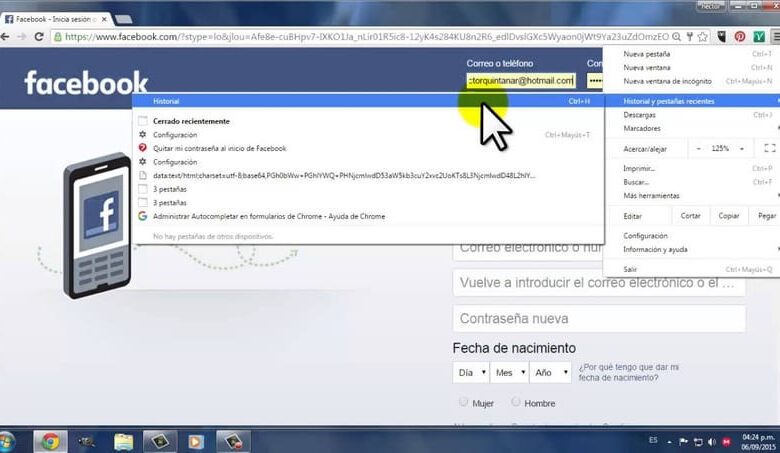Bookmark the page with the star icon
Screen dimensions: 780x453
coord(702,37)
